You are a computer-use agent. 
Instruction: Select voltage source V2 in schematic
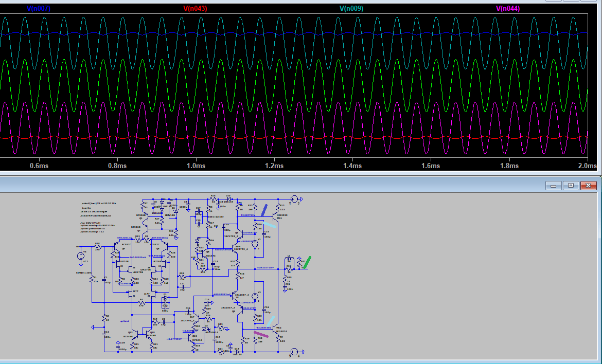point(255,296)
